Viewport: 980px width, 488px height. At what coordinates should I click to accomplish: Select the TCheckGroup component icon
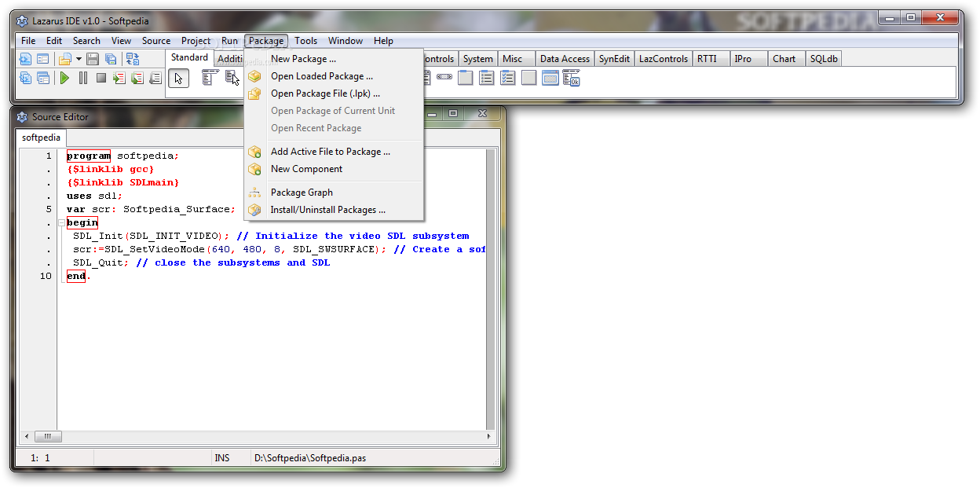coord(508,78)
